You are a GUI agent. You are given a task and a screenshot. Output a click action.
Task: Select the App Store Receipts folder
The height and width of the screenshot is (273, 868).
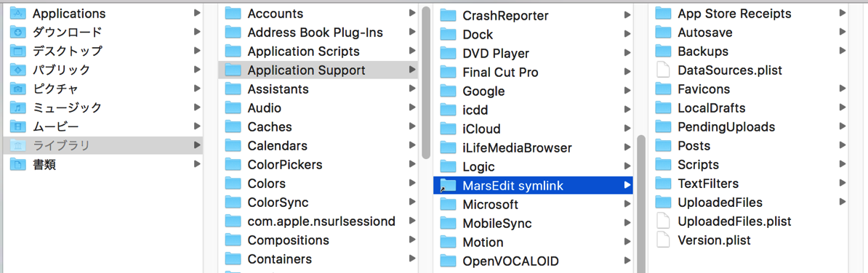pyautogui.click(x=749, y=13)
